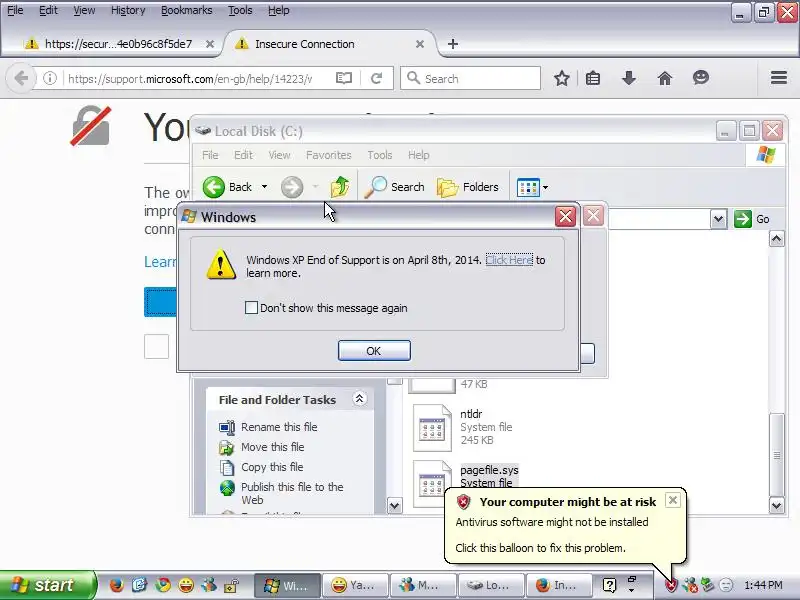Click the Windows Messenger quick launch icon

209,585
